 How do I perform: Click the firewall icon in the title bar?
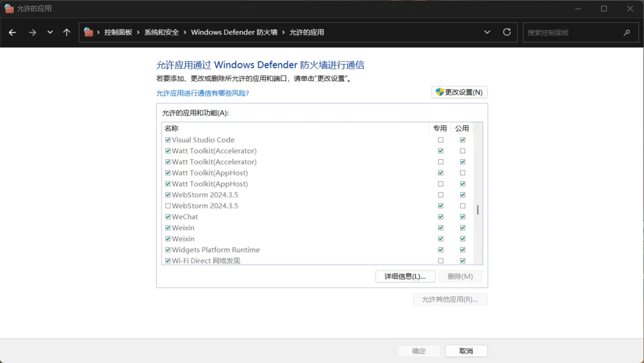[x=9, y=9]
